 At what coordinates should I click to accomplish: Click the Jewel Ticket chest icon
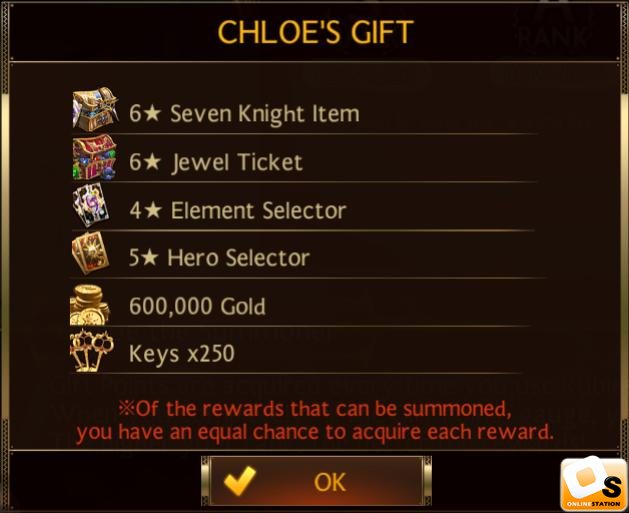pyautogui.click(x=95, y=157)
